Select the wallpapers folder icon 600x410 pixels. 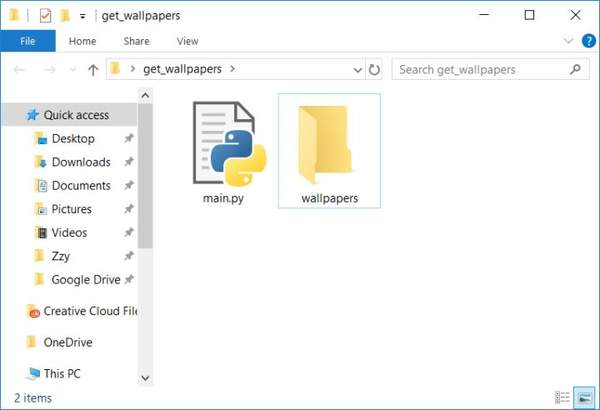(x=329, y=146)
